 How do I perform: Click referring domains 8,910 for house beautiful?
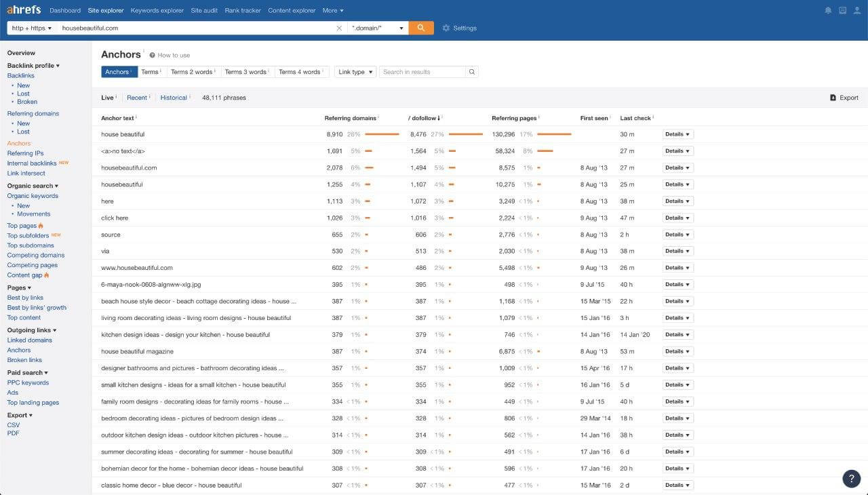334,134
